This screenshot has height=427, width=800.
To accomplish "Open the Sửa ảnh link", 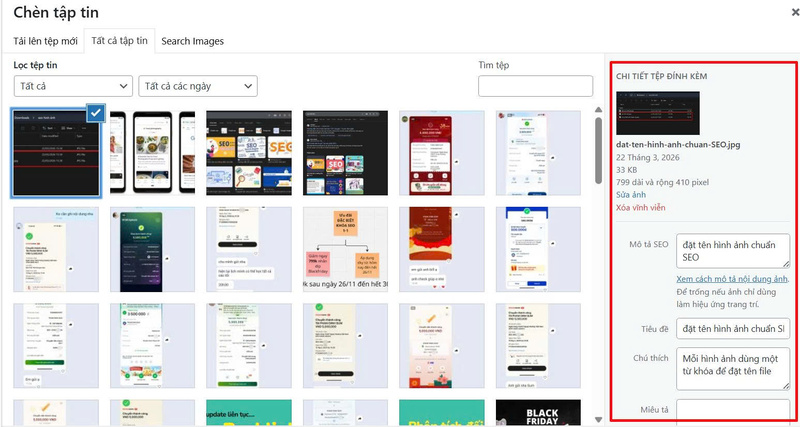I will coord(631,195).
